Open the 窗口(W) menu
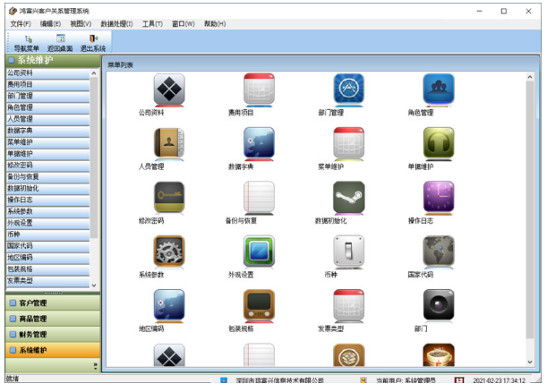547x392 pixels. pos(184,23)
